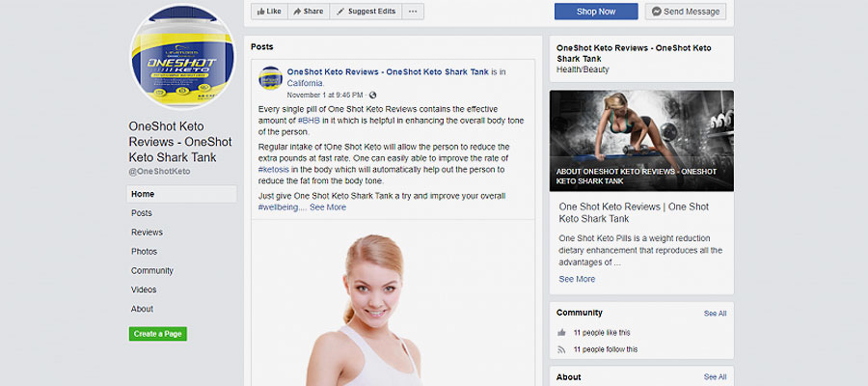The width and height of the screenshot is (868, 386).
Task: Click the #ketosis hashtag
Action: (x=274, y=170)
